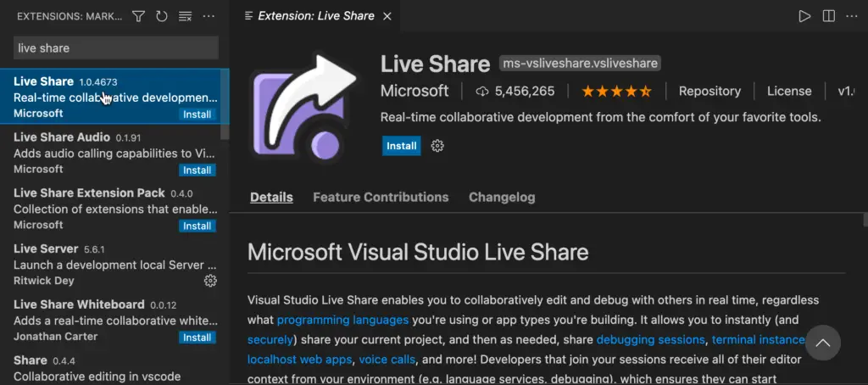
Task: Open the Live Server manage gear icon
Action: pos(210,281)
